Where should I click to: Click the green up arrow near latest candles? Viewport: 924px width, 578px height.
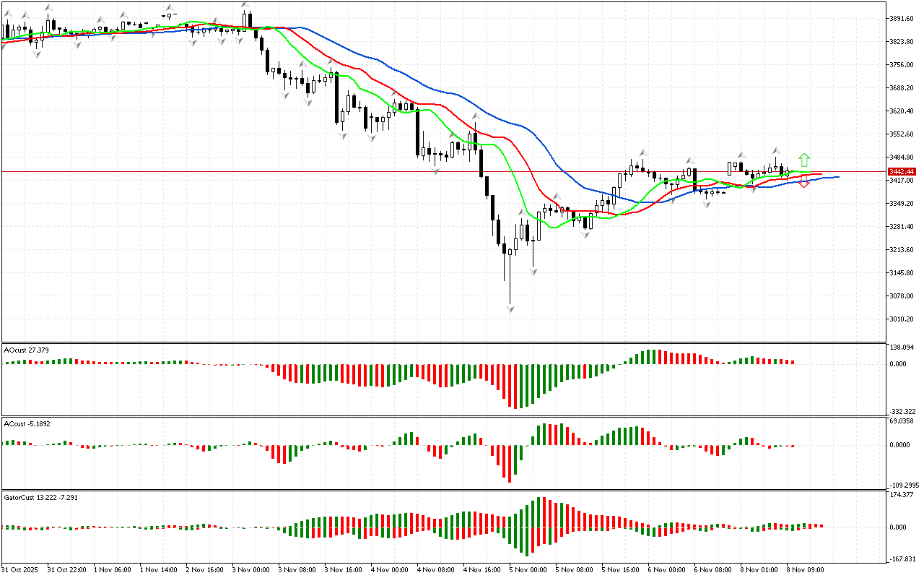[x=804, y=160]
